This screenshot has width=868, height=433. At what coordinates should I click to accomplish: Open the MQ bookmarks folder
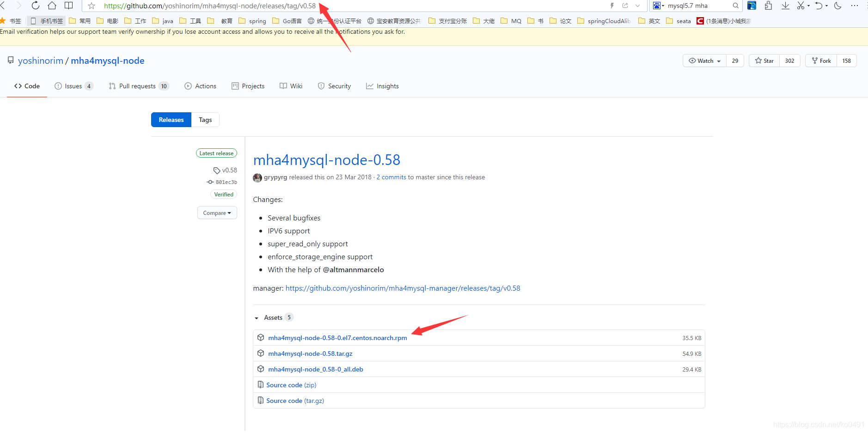511,21
